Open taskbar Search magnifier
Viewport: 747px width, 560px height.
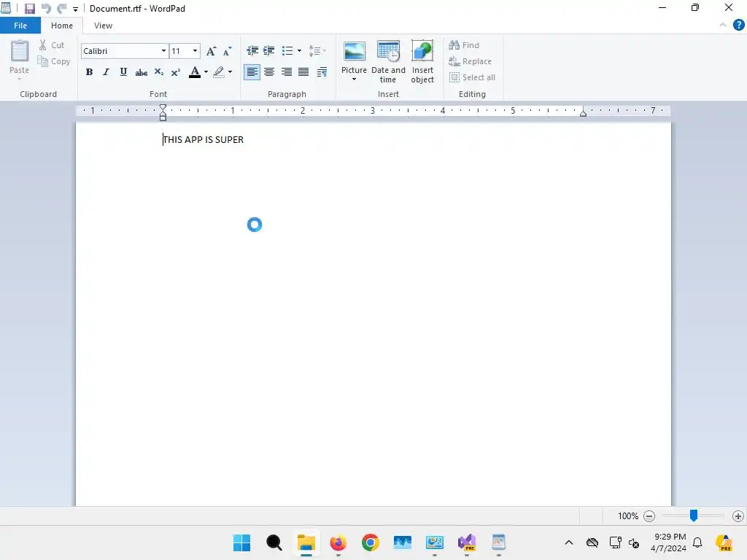[274, 542]
